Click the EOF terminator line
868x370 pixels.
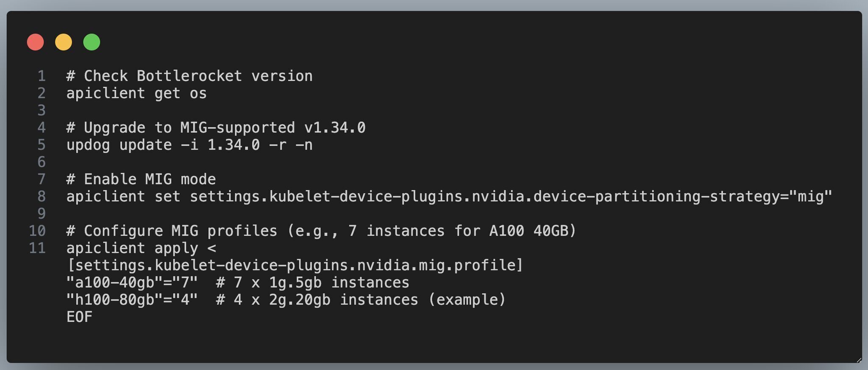[80, 317]
